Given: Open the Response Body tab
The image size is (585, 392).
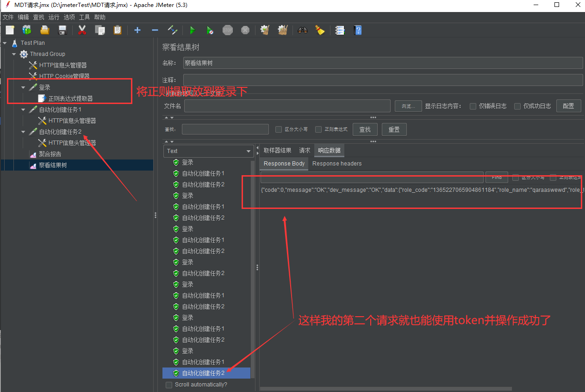Looking at the screenshot, I should (x=284, y=164).
